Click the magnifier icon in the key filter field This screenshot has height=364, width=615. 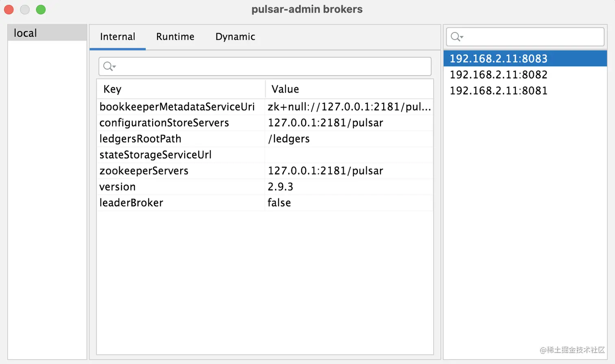pos(109,66)
